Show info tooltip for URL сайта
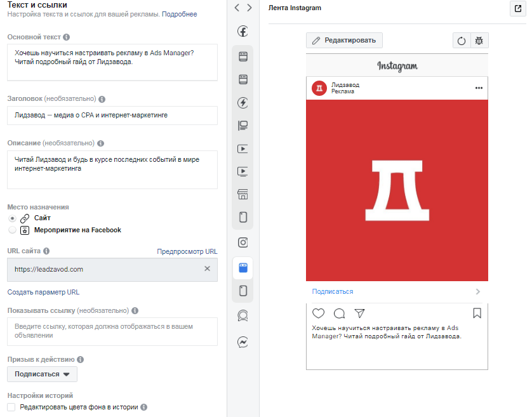Image resolution: width=532 pixels, height=417 pixels. tap(46, 251)
